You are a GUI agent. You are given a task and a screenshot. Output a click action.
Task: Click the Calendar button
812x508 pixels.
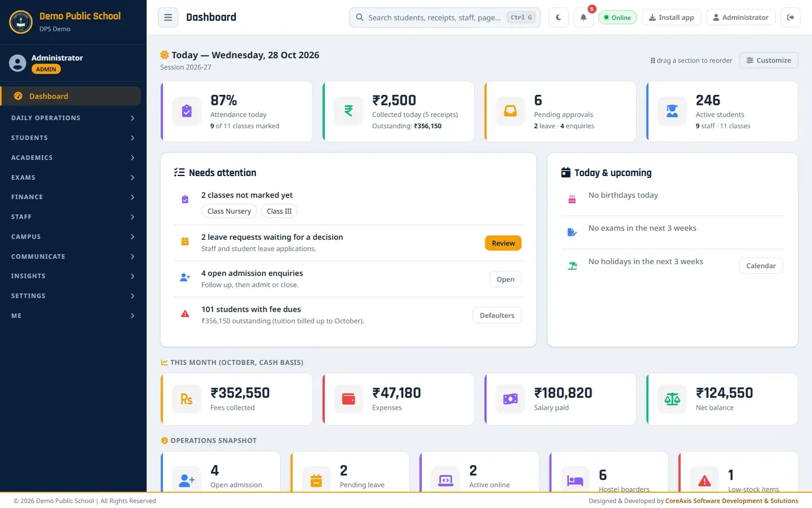click(x=761, y=266)
